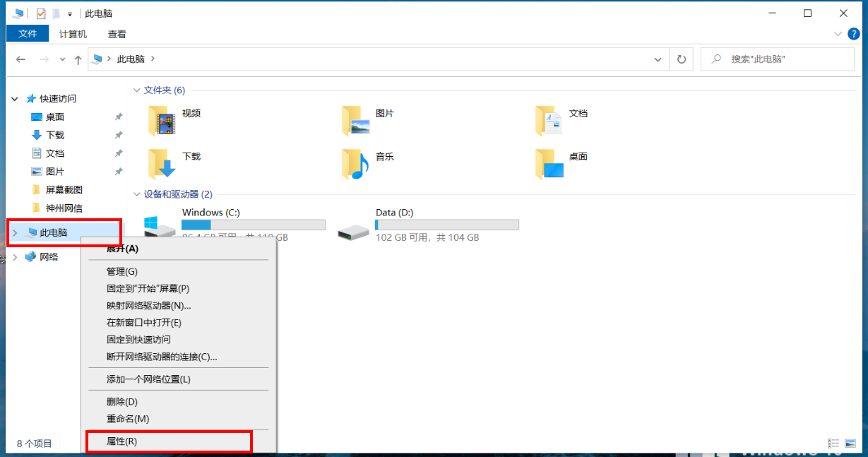
Task: Select 桌面 in Quick access sidebar
Action: click(55, 117)
